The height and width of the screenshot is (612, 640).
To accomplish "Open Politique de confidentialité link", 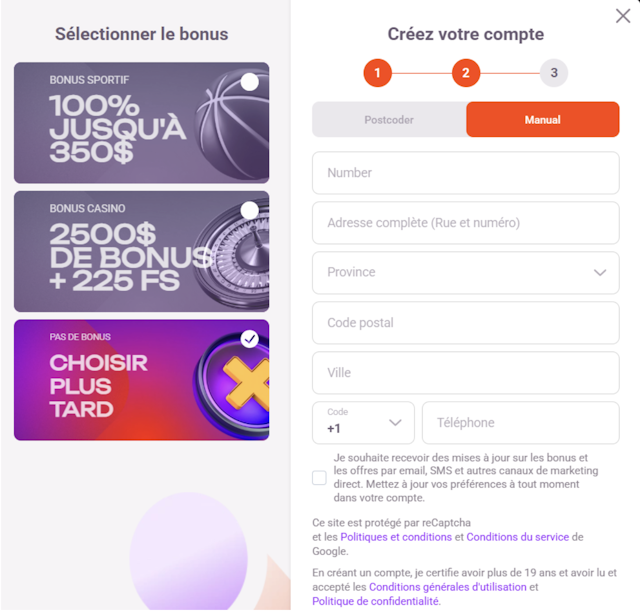I will 375,601.
